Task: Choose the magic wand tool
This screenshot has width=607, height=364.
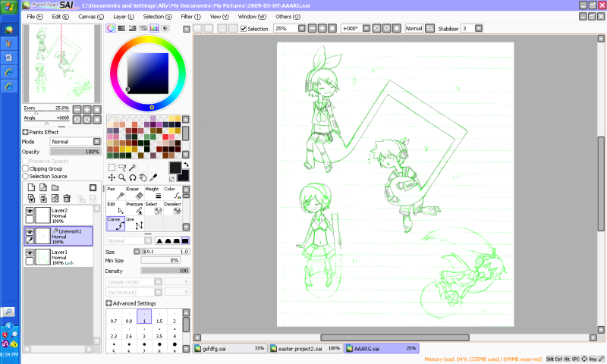Action: pos(132,167)
